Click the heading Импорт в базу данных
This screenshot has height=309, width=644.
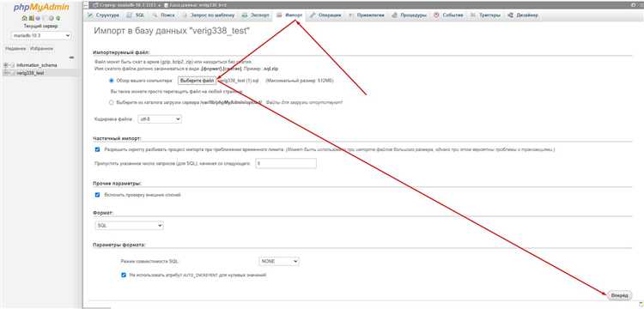[172, 31]
